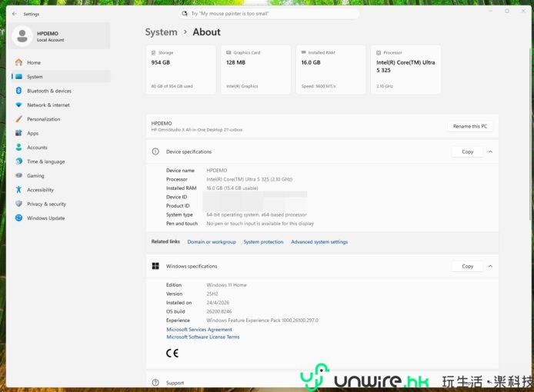The height and width of the screenshot is (392, 534).
Task: Click the search magnifier icon
Action: click(185, 14)
